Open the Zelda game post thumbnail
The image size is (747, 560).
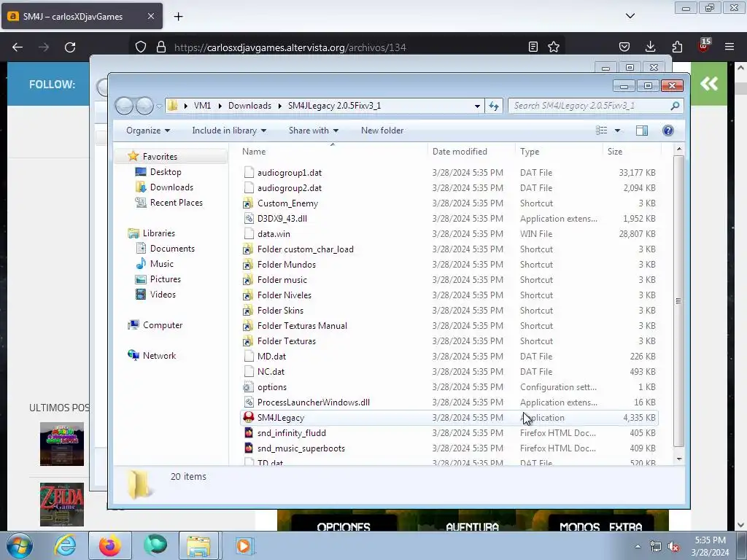click(x=62, y=505)
